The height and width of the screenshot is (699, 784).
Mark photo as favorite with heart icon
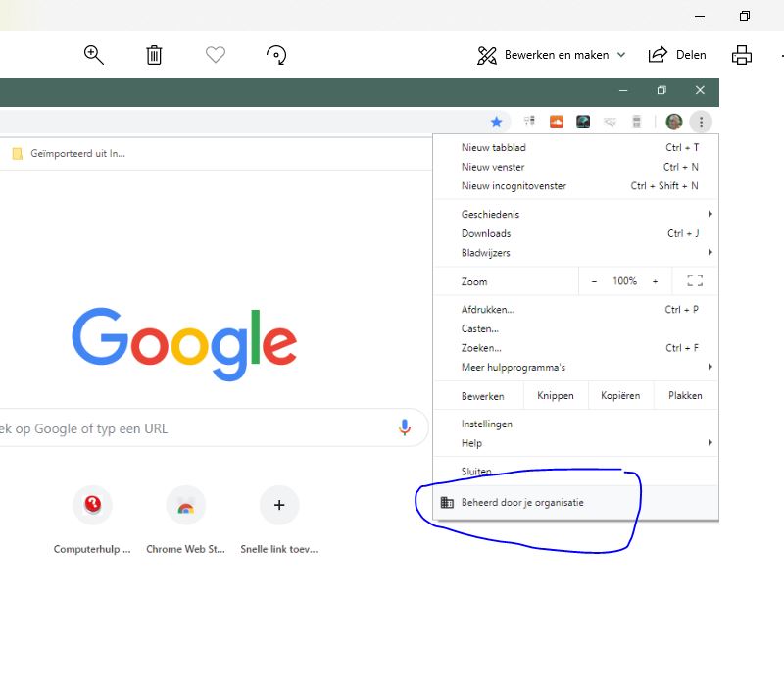coord(216,55)
